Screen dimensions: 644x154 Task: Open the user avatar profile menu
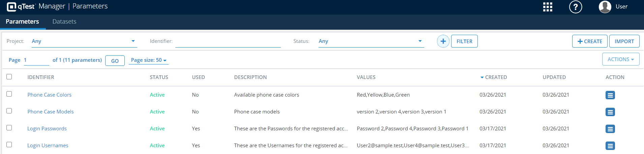[x=605, y=7]
